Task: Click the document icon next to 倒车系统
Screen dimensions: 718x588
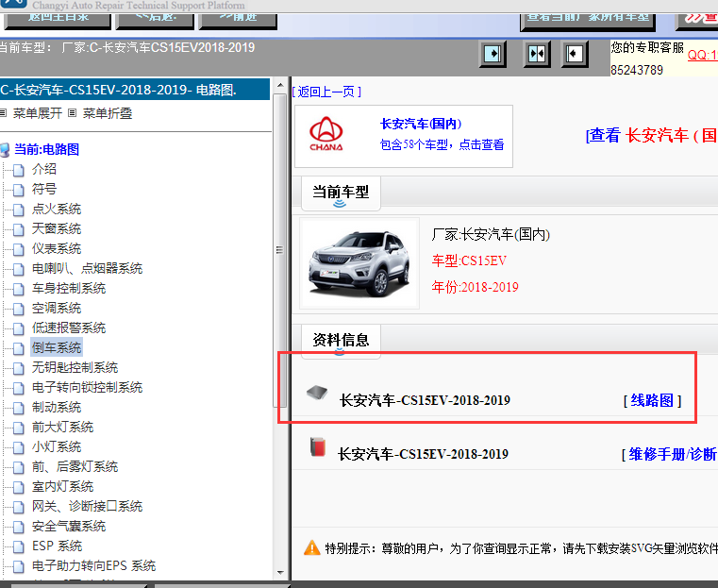Action: (x=19, y=349)
